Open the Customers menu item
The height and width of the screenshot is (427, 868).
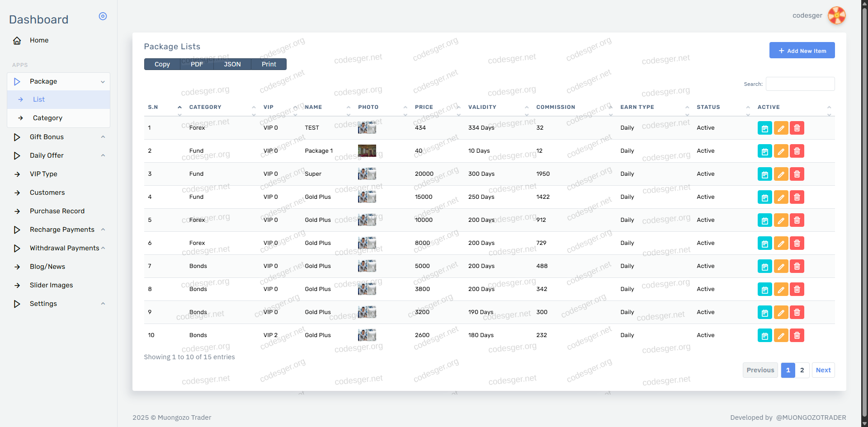coord(47,192)
